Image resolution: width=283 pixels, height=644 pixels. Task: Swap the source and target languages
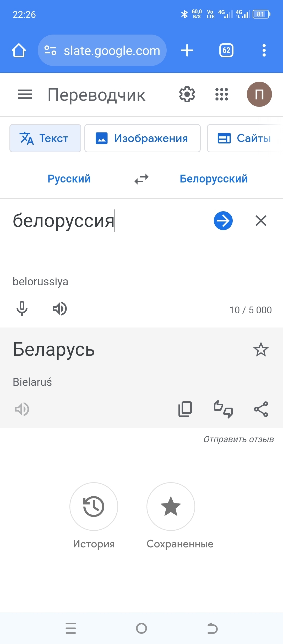141,179
